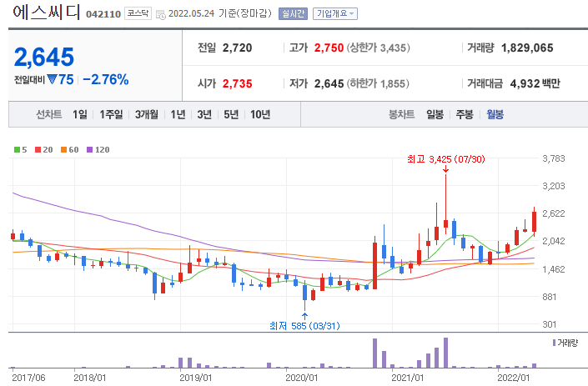The image size is (588, 386).
Task: Select the 1주일 line chart tab
Action: (x=111, y=114)
